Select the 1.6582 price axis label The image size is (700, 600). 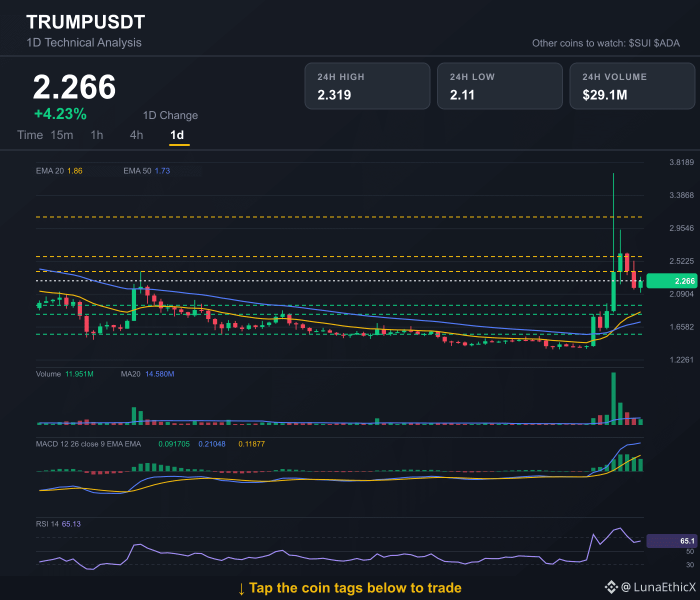coord(682,327)
